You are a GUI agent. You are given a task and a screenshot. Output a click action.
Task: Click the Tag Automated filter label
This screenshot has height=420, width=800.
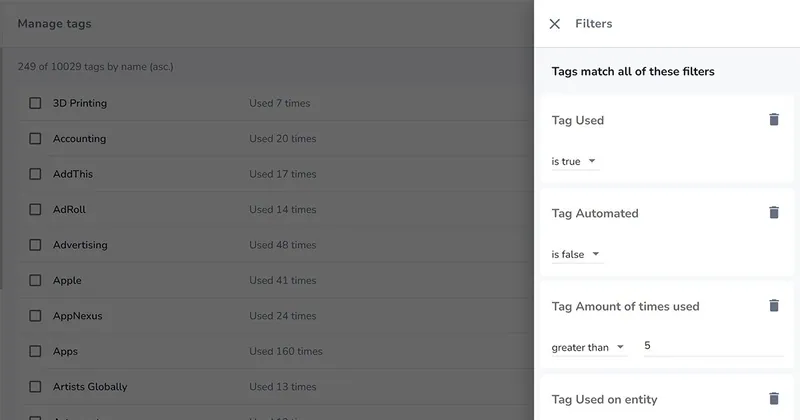click(x=595, y=213)
